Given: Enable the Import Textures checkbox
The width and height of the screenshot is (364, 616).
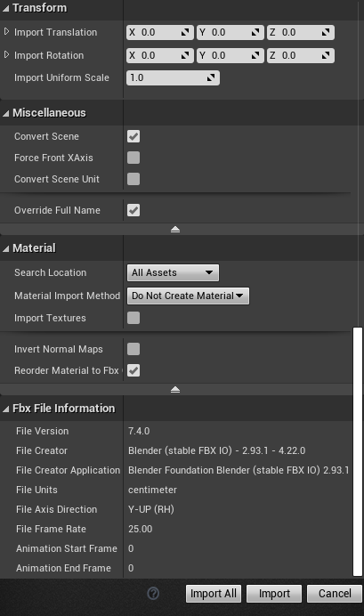Looking at the screenshot, I should coord(133,318).
